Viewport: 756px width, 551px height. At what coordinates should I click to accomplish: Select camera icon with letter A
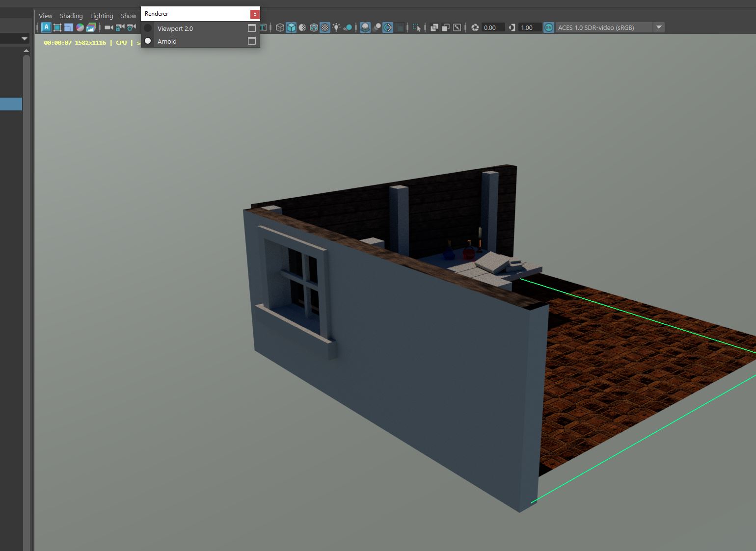(46, 27)
